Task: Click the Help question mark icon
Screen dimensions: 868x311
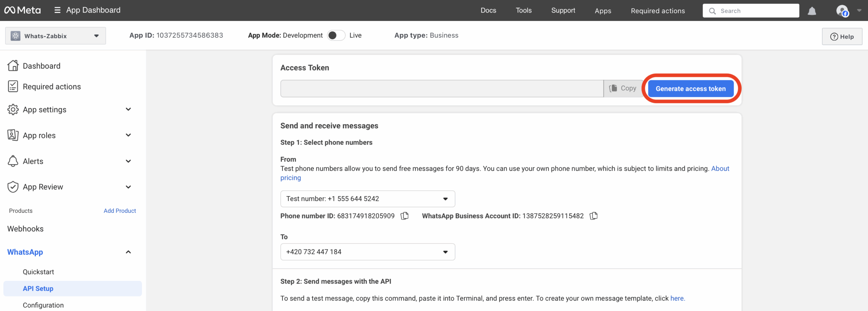Action: click(x=834, y=37)
